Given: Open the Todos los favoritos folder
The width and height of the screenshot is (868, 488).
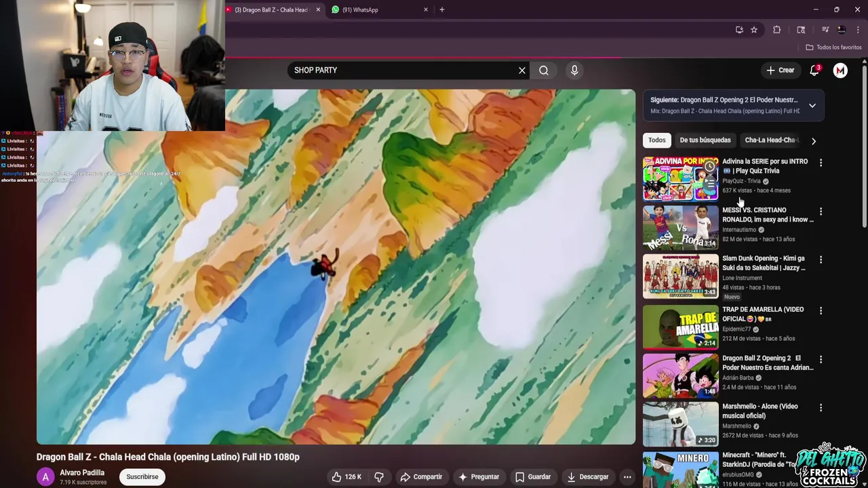Looking at the screenshot, I should [833, 47].
